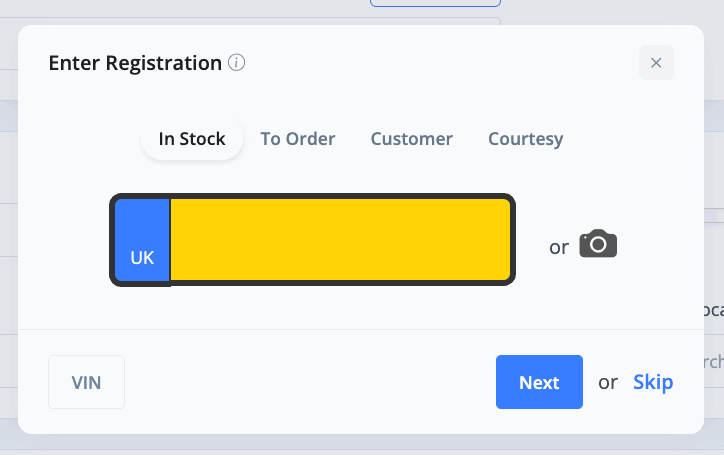Click the 'or' text before Skip
This screenshot has height=455, width=724.
tap(608, 382)
